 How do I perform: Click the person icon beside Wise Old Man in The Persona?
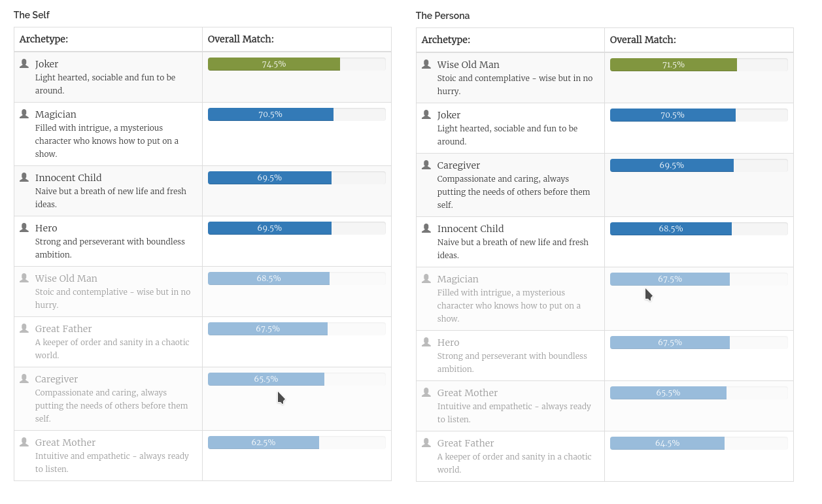coord(426,64)
